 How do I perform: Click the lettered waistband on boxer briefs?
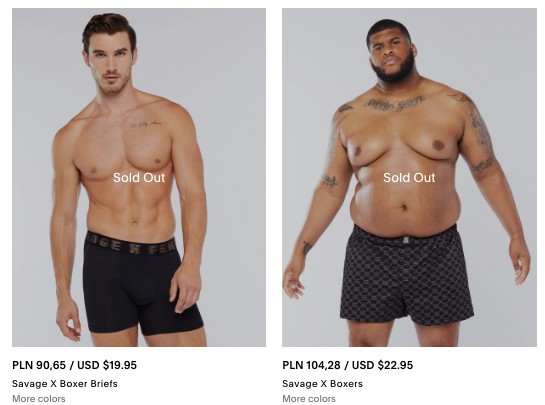[130, 243]
